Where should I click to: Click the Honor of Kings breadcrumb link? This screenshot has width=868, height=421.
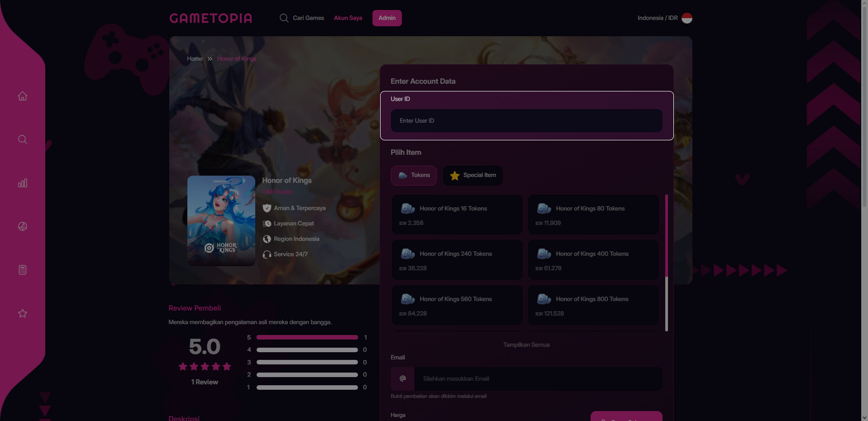pyautogui.click(x=237, y=59)
